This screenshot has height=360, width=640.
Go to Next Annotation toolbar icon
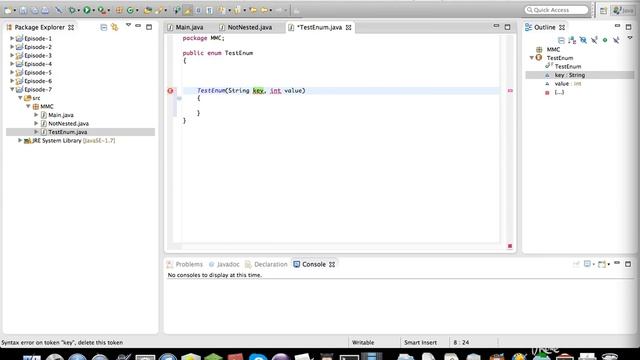point(221,10)
